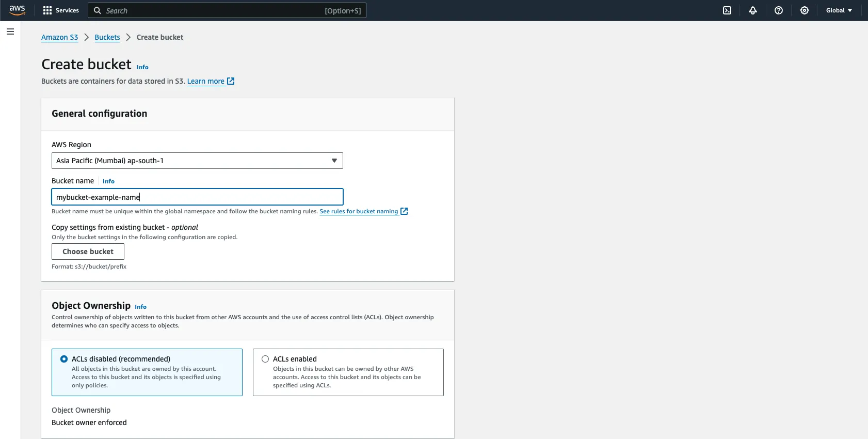Click Info link beside Bucket name
868x439 pixels.
(x=108, y=181)
